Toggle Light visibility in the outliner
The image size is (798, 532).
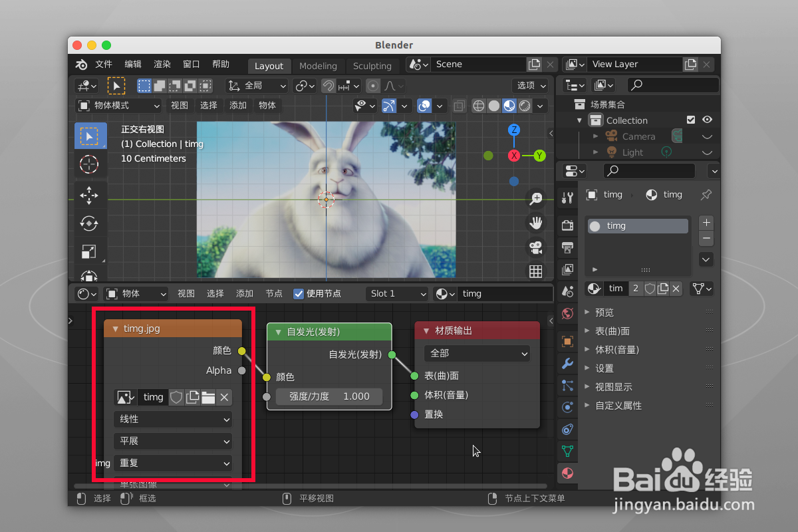707,152
